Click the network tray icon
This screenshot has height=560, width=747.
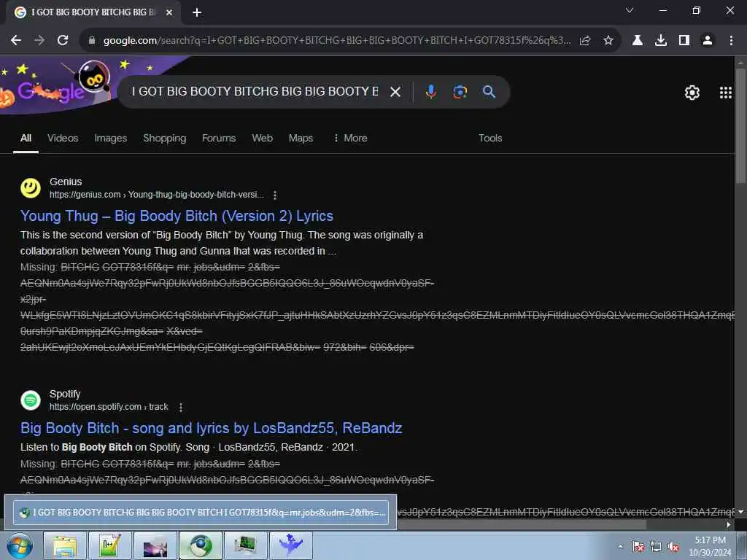click(656, 547)
